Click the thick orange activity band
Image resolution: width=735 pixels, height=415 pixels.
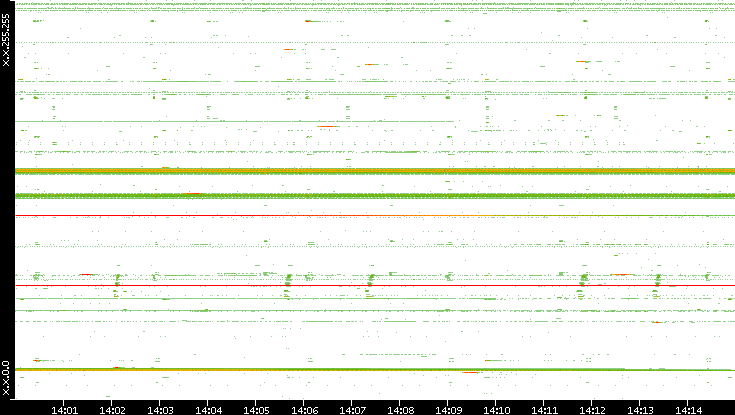(x=375, y=171)
